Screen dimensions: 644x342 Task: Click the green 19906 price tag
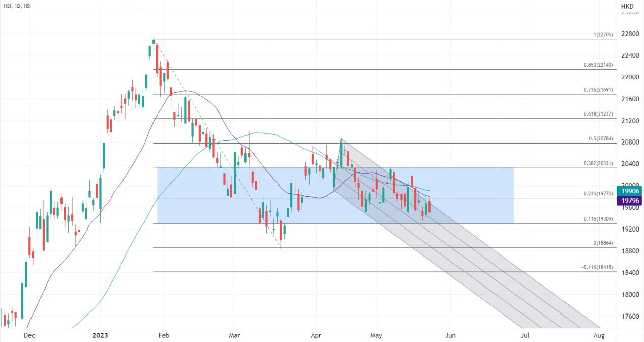click(x=630, y=191)
